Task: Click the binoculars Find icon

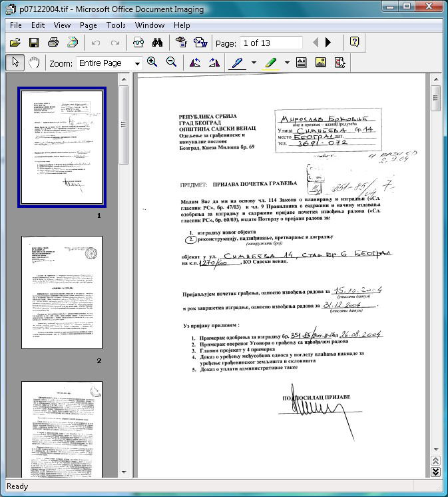Action: pos(158,43)
